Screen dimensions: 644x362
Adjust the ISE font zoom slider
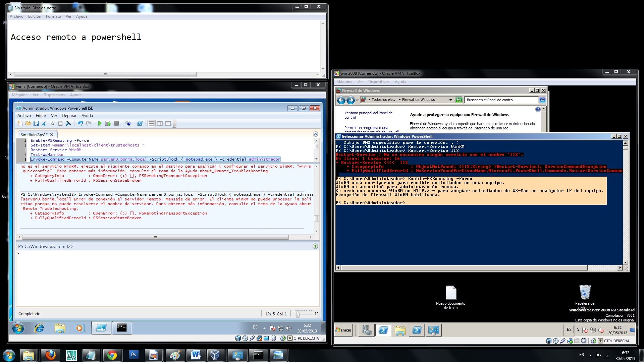[298, 314]
